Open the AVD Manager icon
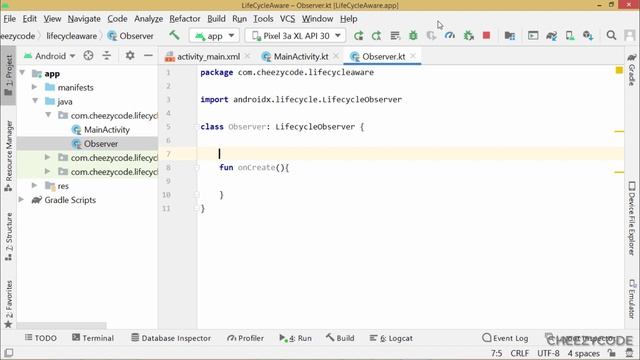Viewport: 640px width, 360px height. (x=570, y=36)
